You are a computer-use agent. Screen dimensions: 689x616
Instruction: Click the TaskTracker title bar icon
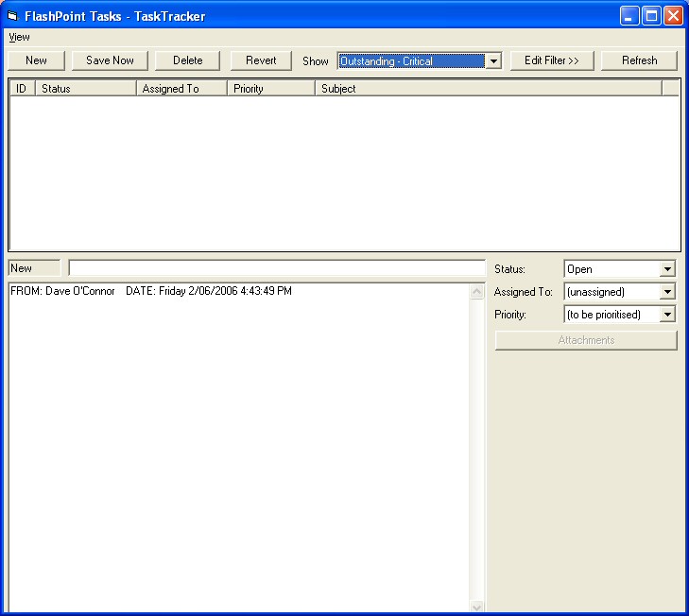[x=12, y=16]
